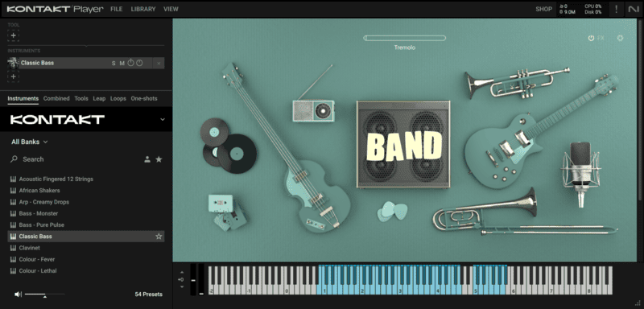
Task: Shift keyboard octave down arrow
Action: [181, 286]
